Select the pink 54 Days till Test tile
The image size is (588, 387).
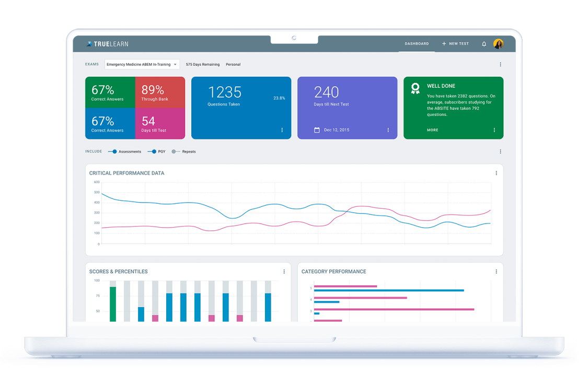(160, 124)
